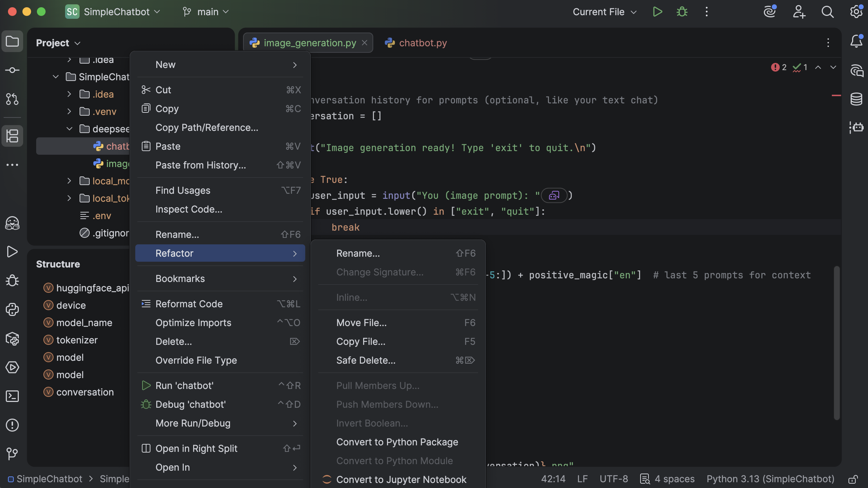Open the Current File run configuration dropdown
Image resolution: width=868 pixels, height=488 pixels.
pos(603,12)
